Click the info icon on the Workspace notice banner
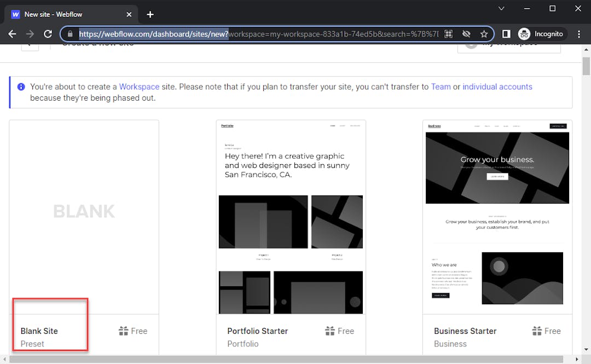 21,86
